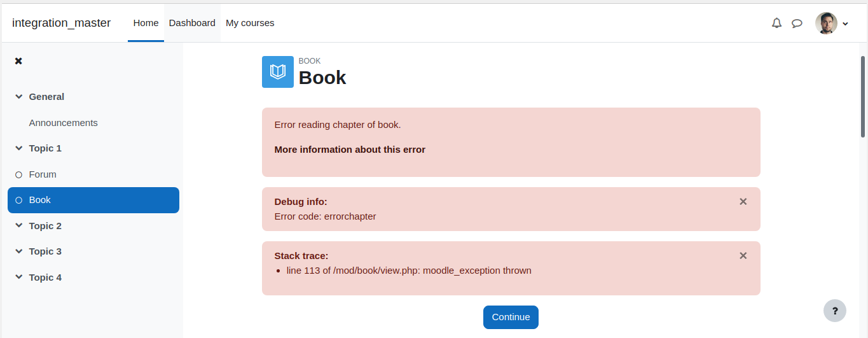Open the Topic 1 section link
This screenshot has width=868, height=338.
[x=45, y=148]
